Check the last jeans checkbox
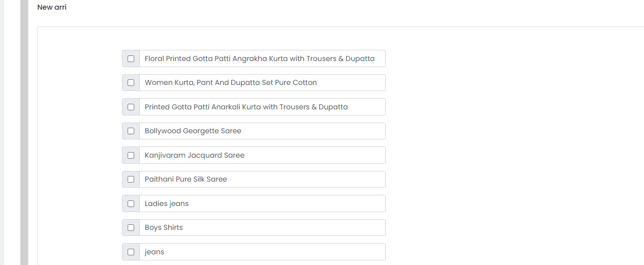This screenshot has width=644, height=265. (131, 252)
